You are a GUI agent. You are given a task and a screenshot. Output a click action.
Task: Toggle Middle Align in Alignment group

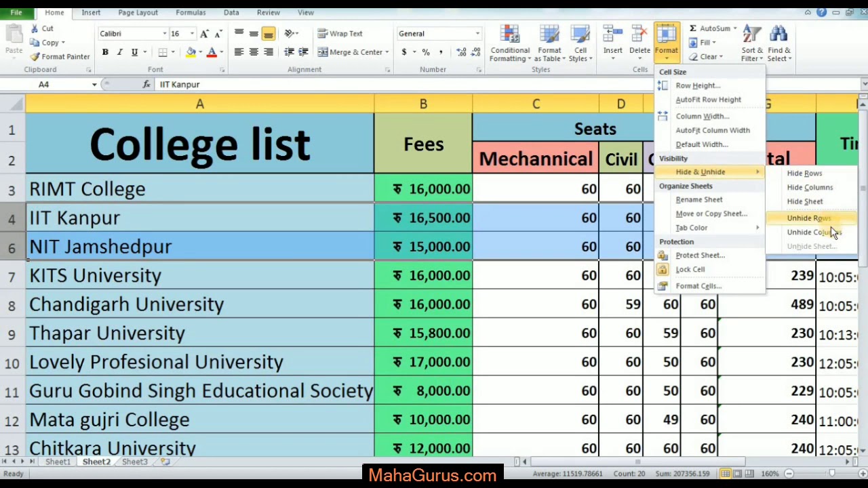[254, 33]
